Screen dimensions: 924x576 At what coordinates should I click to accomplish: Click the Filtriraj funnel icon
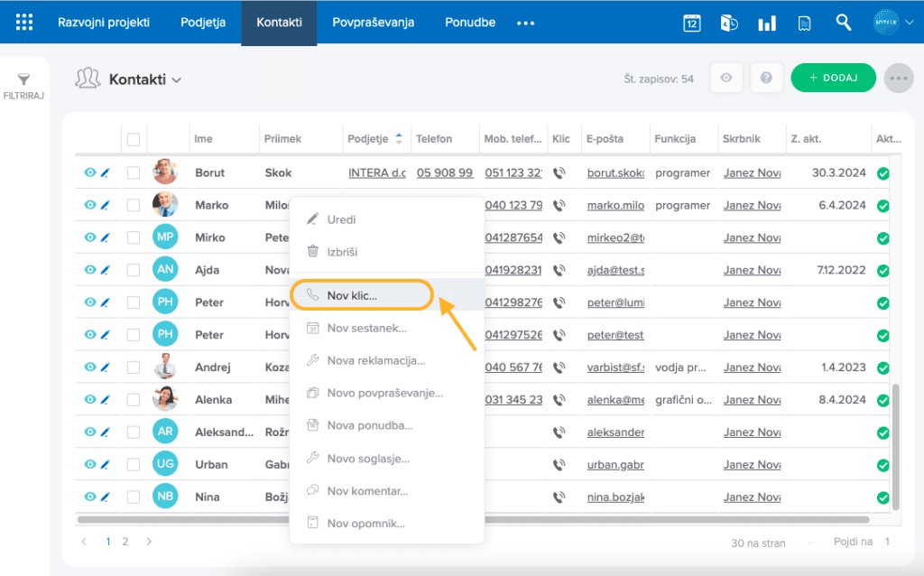tap(24, 80)
